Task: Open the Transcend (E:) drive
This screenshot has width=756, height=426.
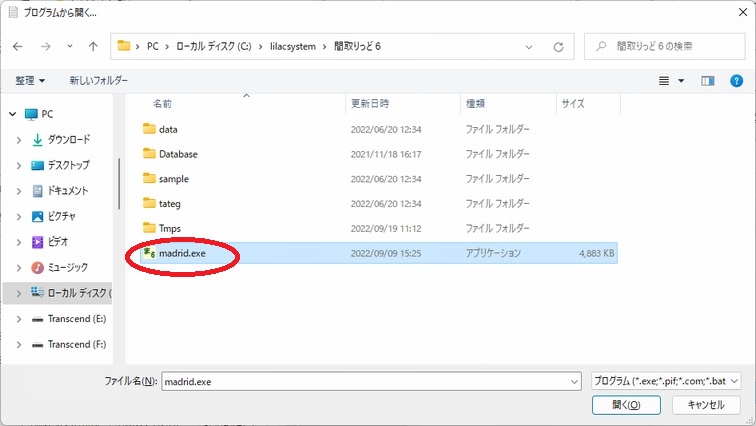Action: click(77, 319)
